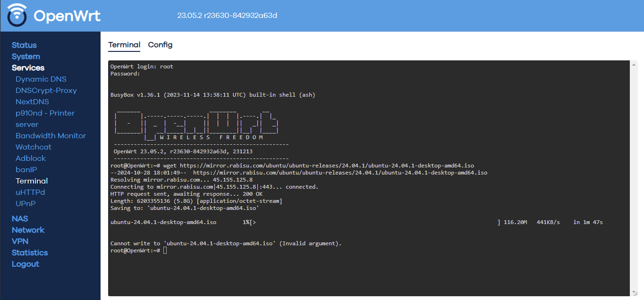The image size is (644, 300).
Task: Switch to the Config tab
Action: point(161,45)
